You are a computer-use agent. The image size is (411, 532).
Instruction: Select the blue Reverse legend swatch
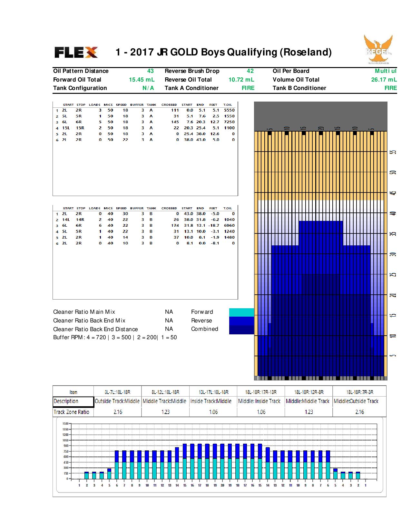coord(241,320)
